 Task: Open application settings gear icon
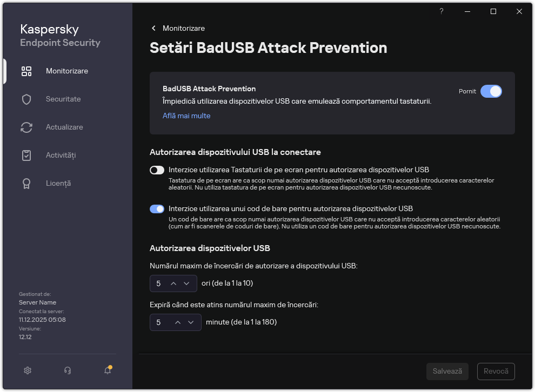tap(28, 370)
